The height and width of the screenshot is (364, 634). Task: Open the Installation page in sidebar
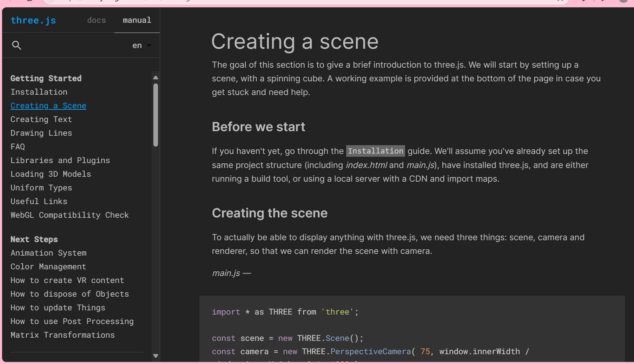pyautogui.click(x=39, y=92)
